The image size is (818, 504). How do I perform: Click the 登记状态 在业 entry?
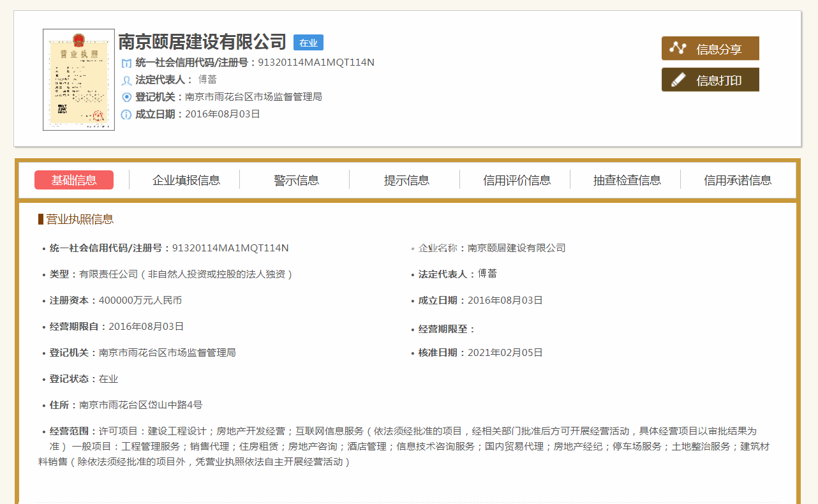(x=84, y=379)
